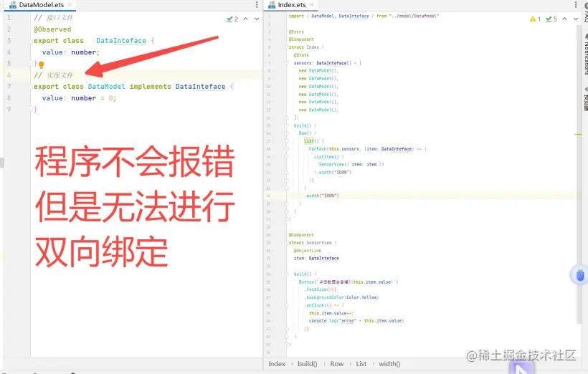The image size is (588, 374).
Task: Select the width() breadcrumb
Action: click(x=389, y=364)
